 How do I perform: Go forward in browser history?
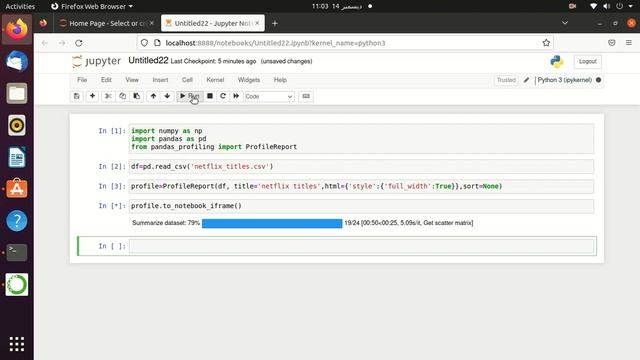pyautogui.click(x=62, y=43)
